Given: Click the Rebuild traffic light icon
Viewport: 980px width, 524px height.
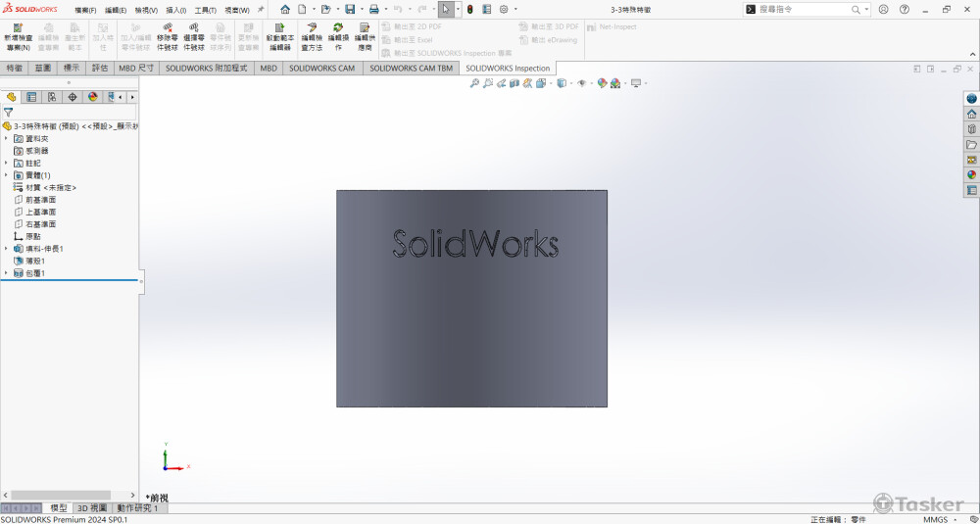Looking at the screenshot, I should [x=469, y=9].
